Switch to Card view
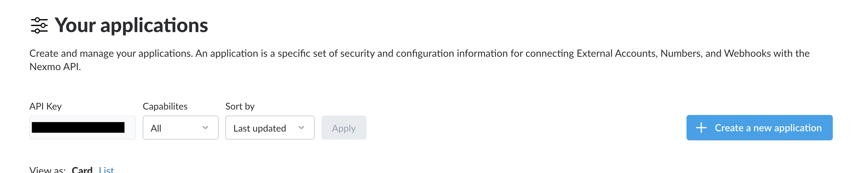The image size is (868, 173). coord(82,170)
